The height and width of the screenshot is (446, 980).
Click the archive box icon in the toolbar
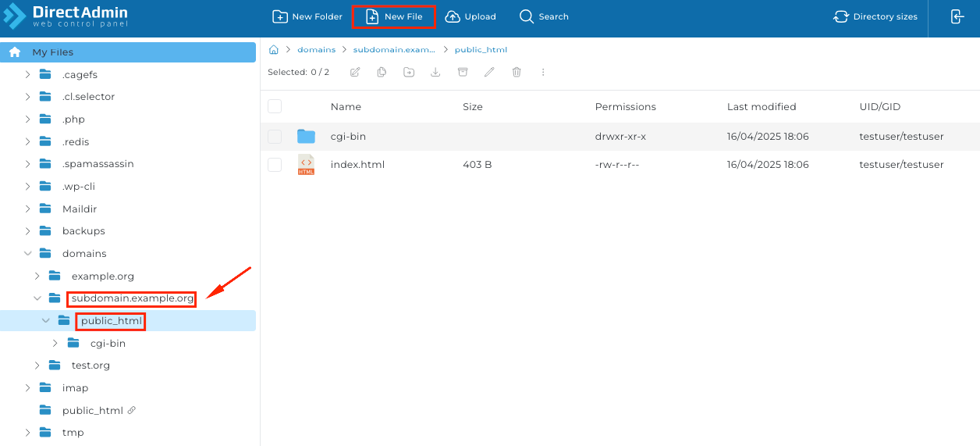pos(463,72)
